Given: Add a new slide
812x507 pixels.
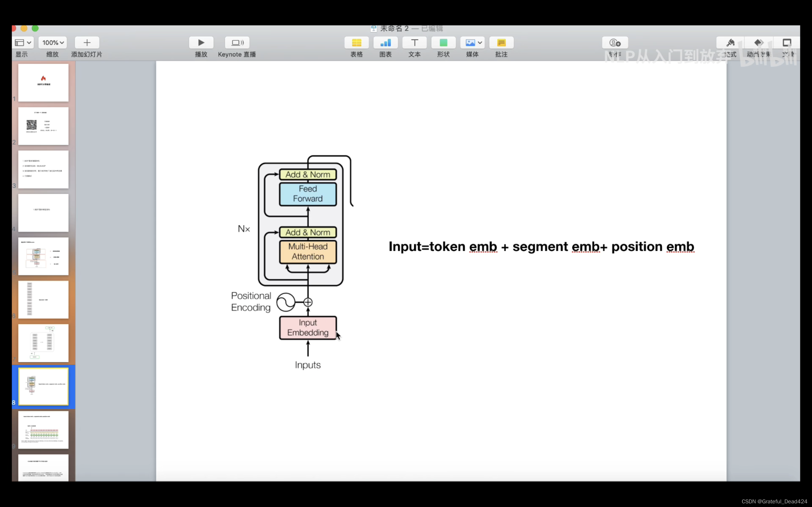Looking at the screenshot, I should [87, 43].
